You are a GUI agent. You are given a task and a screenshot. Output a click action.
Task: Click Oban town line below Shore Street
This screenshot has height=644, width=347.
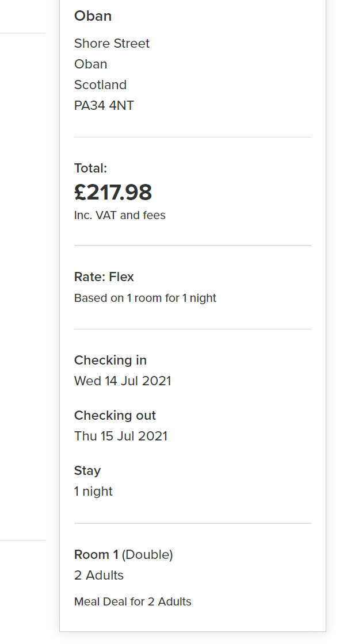tap(90, 64)
